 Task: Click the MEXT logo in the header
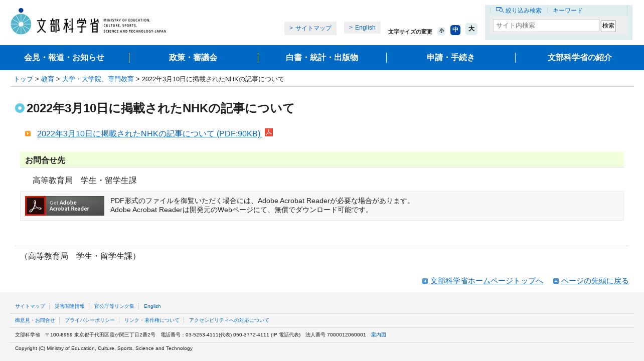click(88, 22)
